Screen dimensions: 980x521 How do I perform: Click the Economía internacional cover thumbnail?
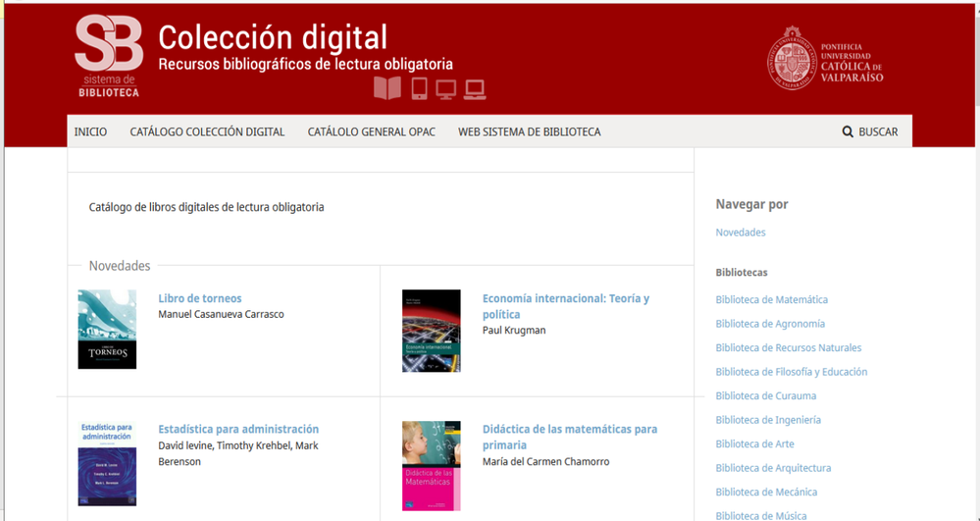(432, 331)
